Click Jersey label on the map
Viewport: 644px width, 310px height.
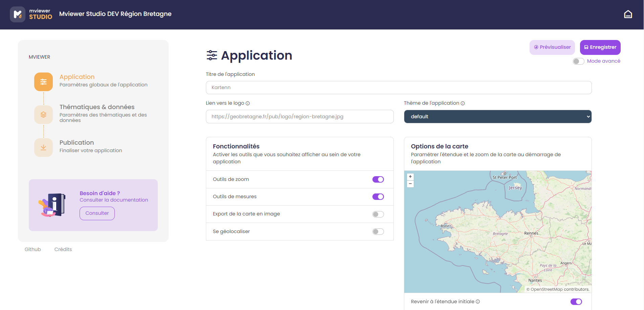[x=515, y=188]
